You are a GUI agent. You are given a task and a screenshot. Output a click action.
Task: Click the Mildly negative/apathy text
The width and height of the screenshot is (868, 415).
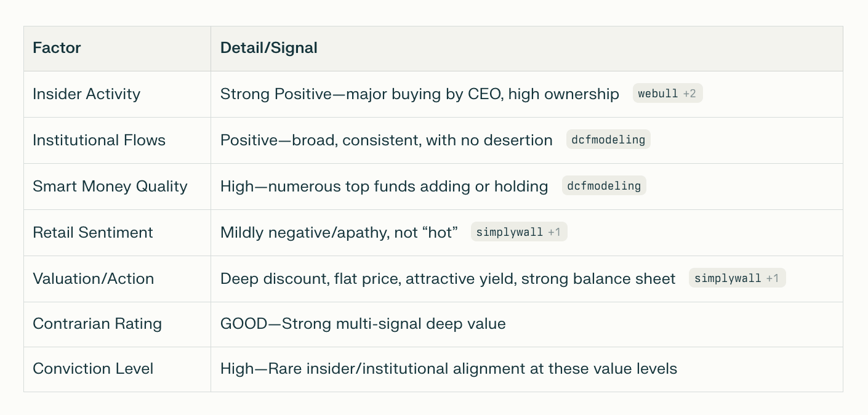point(339,233)
